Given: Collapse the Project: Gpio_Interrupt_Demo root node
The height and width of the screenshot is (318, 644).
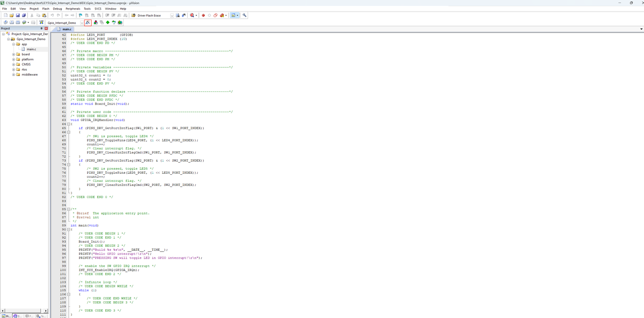Looking at the screenshot, I should [x=4, y=34].
